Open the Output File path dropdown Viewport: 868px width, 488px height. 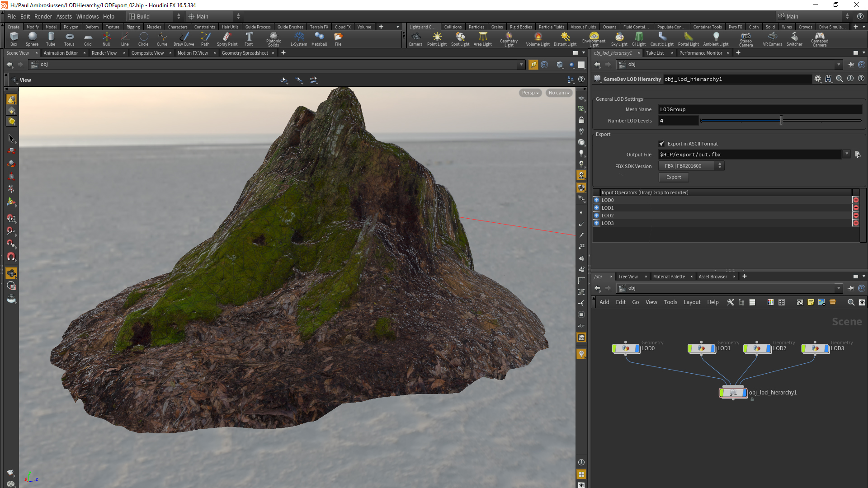pyautogui.click(x=847, y=155)
